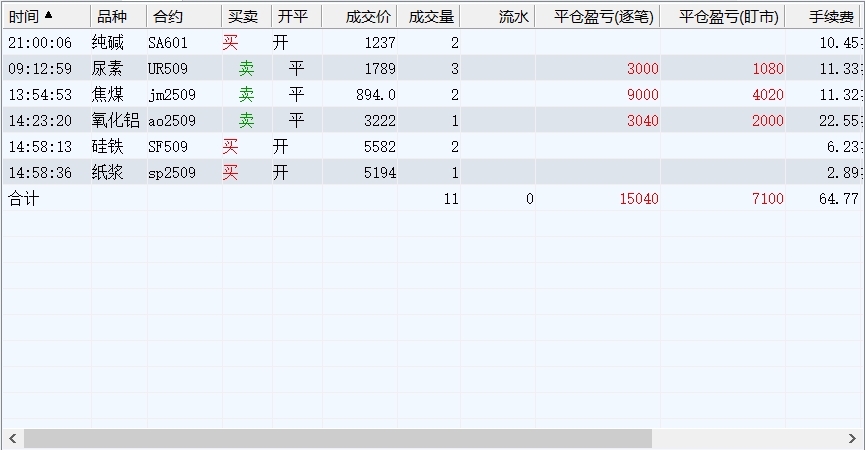Click the 卖 cell in the UR509 row
The image size is (865, 450).
[246, 68]
